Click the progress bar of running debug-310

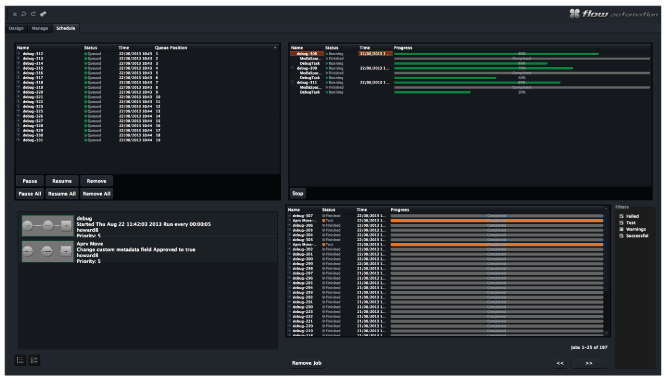point(522,54)
